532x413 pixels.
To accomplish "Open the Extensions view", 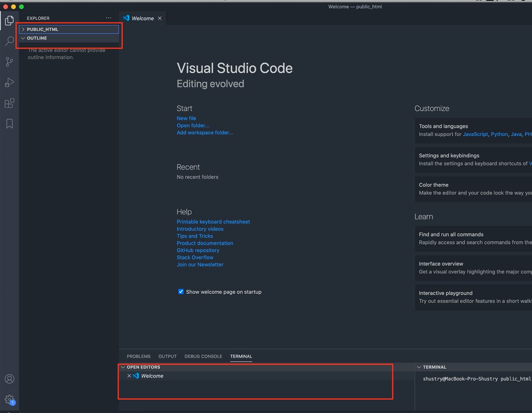I will 9,103.
